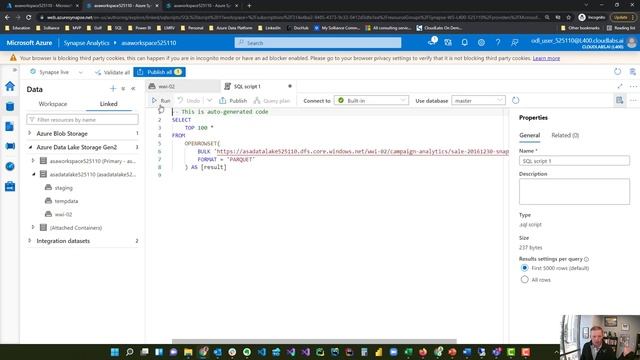
Task: Open the wwi-02 editor tab
Action: 182,86
